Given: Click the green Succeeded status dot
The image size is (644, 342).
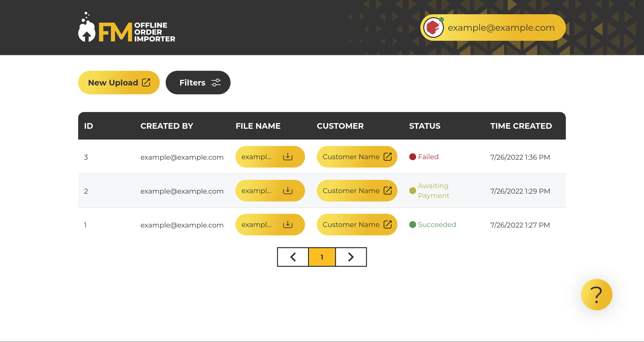Looking at the screenshot, I should (x=412, y=225).
